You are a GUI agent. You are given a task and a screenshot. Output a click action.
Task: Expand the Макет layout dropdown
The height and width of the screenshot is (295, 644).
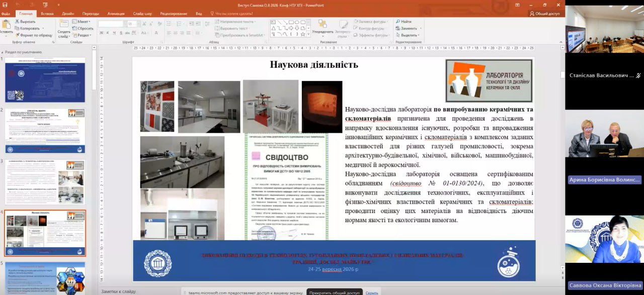(82, 22)
